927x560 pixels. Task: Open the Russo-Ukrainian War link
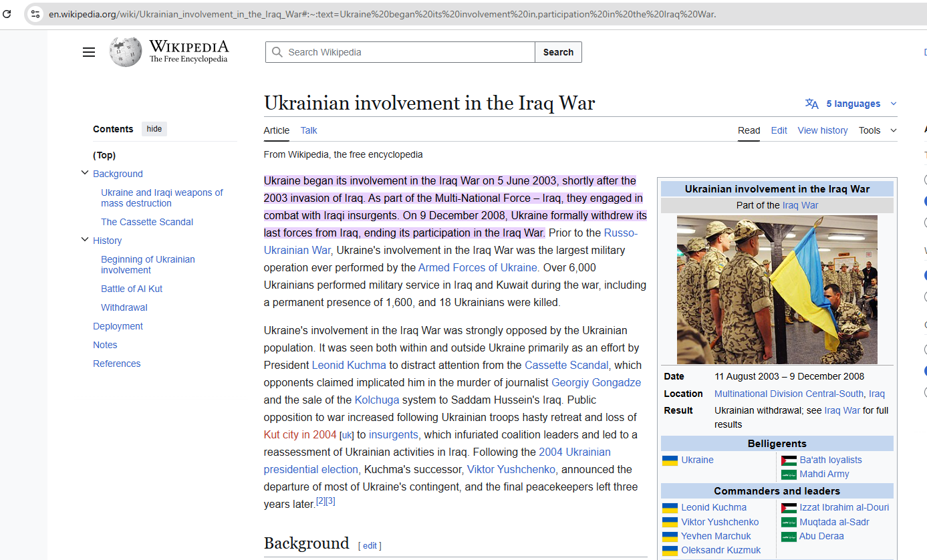[x=621, y=233]
